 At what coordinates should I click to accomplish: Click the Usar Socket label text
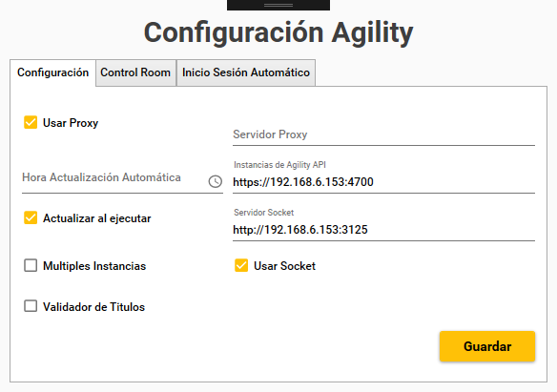point(284,266)
